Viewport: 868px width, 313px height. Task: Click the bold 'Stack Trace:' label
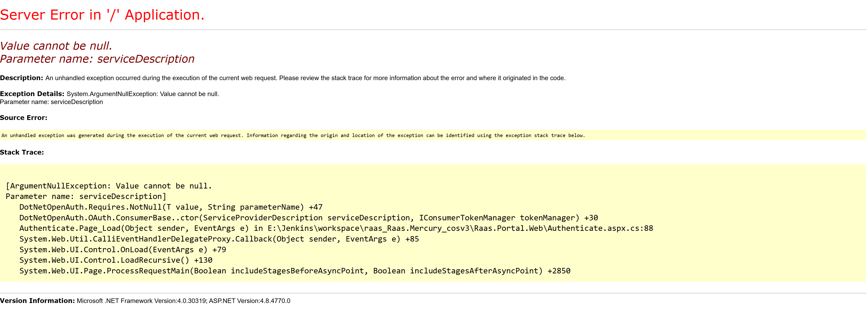[22, 153]
